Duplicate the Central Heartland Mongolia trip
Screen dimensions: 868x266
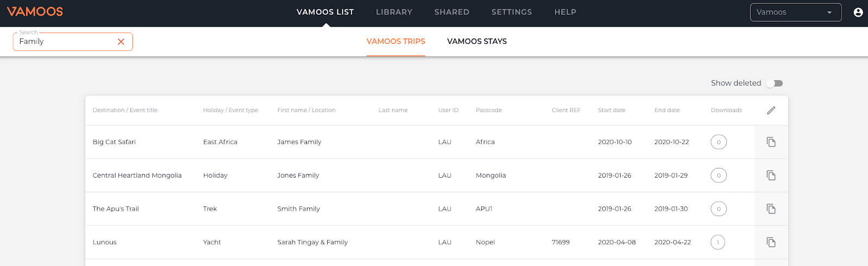771,176
